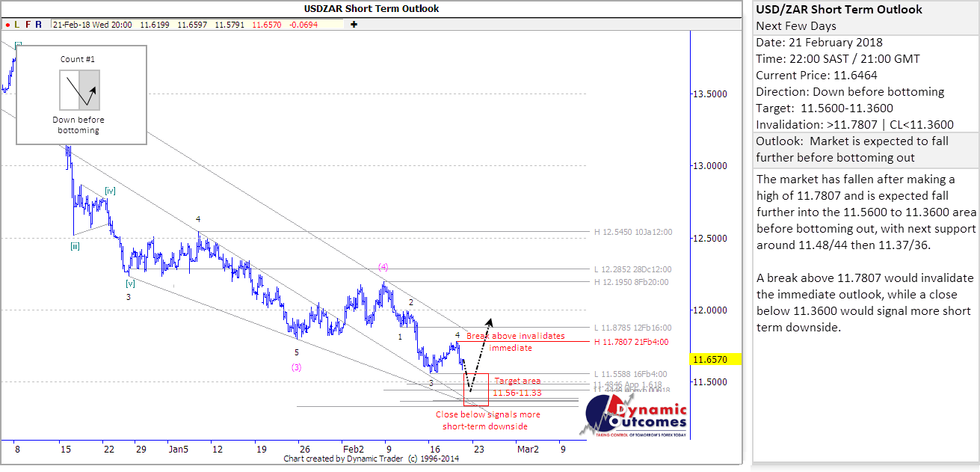This screenshot has height=472, width=980.
Task: Click the red close value 11.6570 in data bar
Action: point(267,25)
